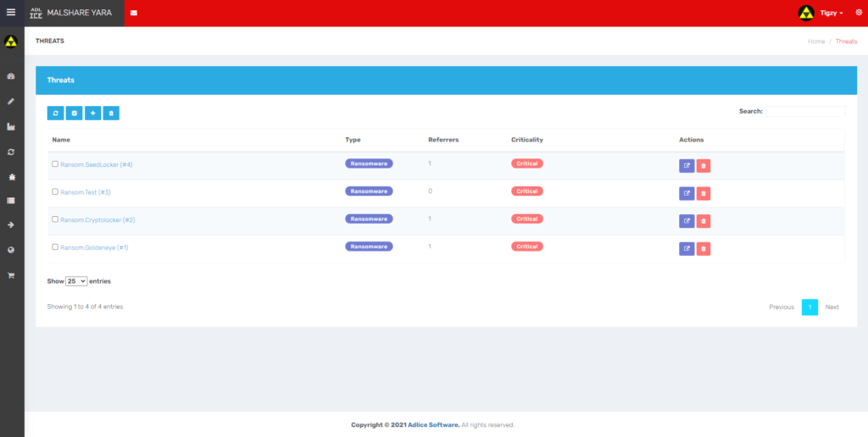Go to Home in the breadcrumb
The image size is (868, 437).
coord(816,41)
